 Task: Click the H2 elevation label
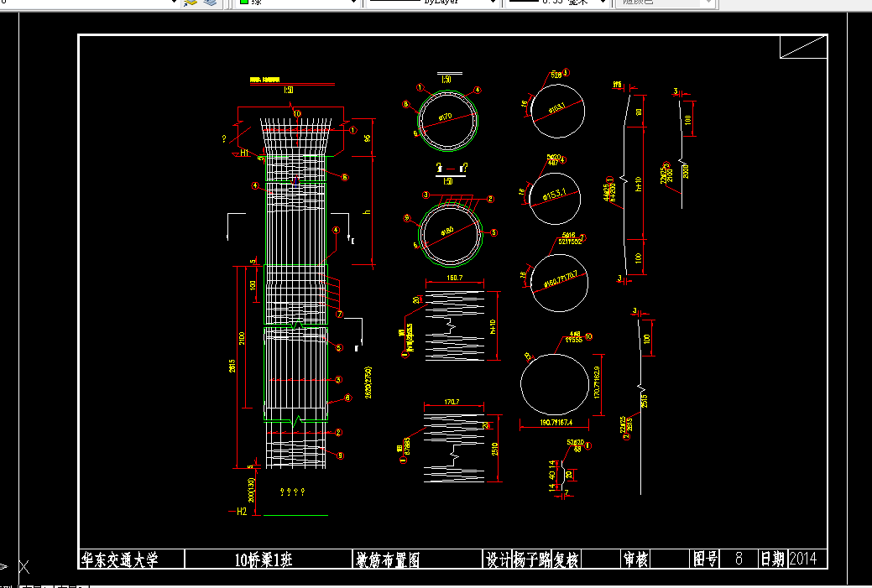click(242, 512)
